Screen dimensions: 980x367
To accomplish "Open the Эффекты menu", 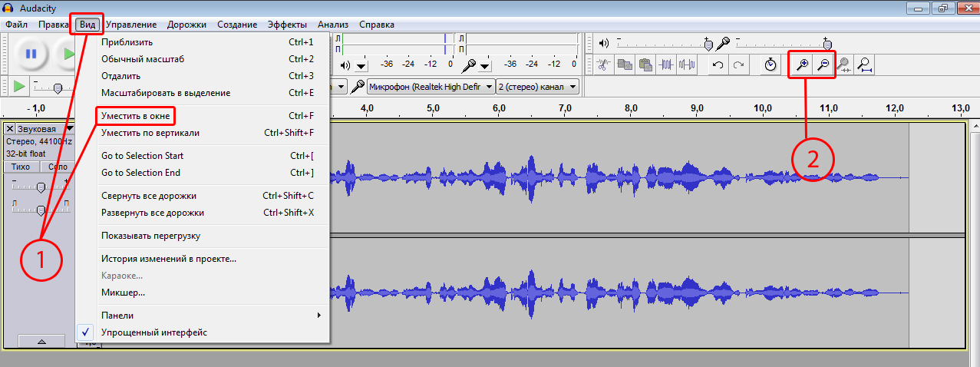I will pos(287,25).
